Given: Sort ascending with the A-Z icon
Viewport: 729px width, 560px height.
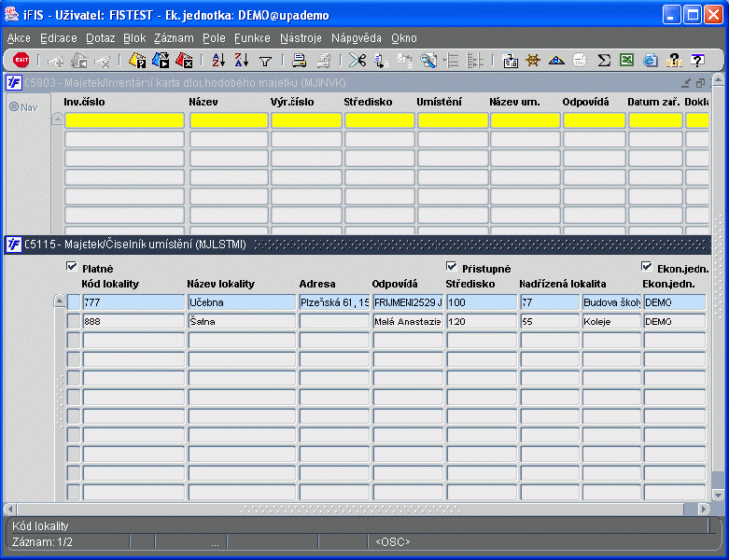Looking at the screenshot, I should (218, 60).
